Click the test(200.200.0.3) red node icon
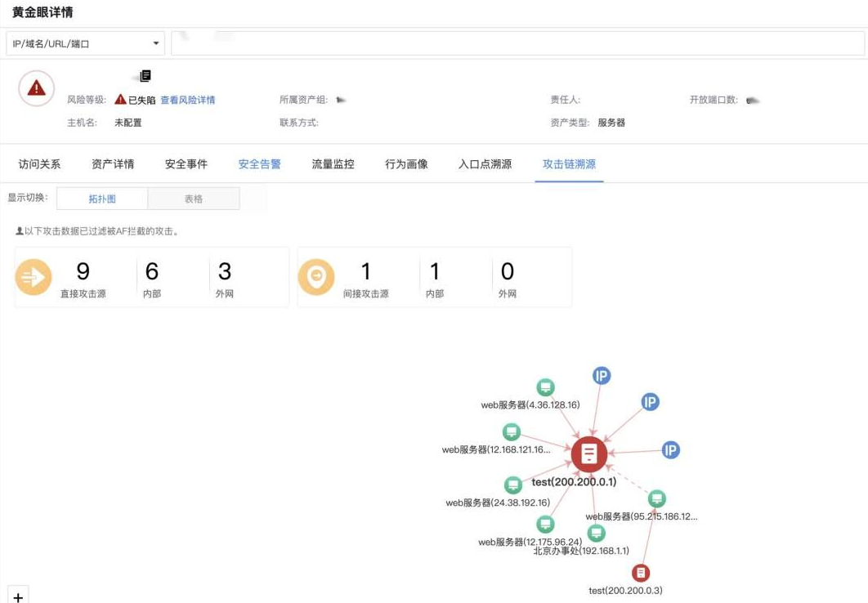Image resolution: width=868 pixels, height=603 pixels. (x=642, y=573)
